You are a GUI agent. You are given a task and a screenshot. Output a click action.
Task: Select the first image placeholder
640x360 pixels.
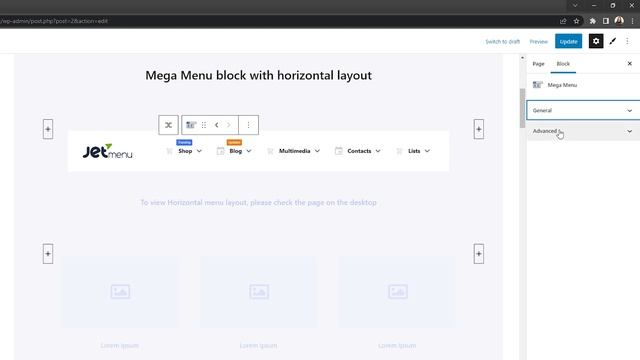coord(120,292)
